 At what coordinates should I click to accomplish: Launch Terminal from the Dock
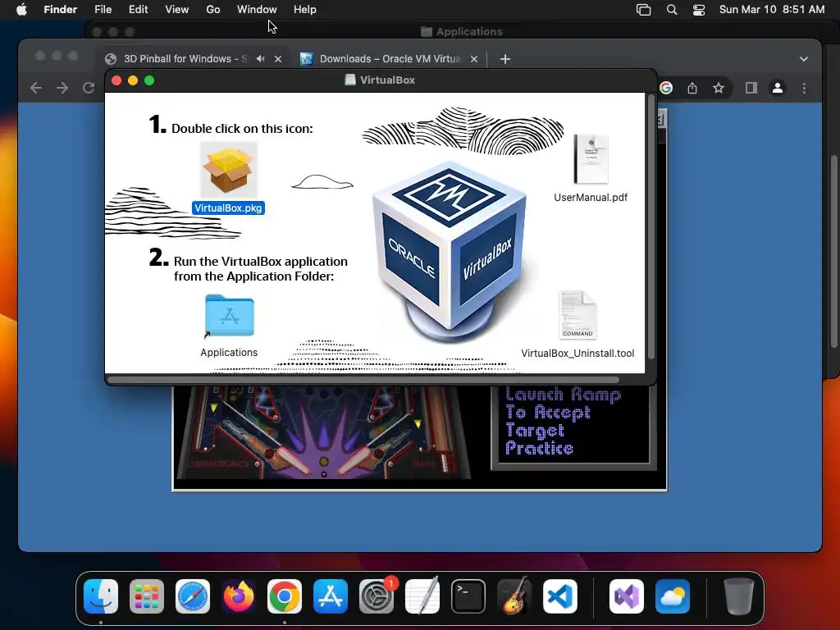point(468,596)
